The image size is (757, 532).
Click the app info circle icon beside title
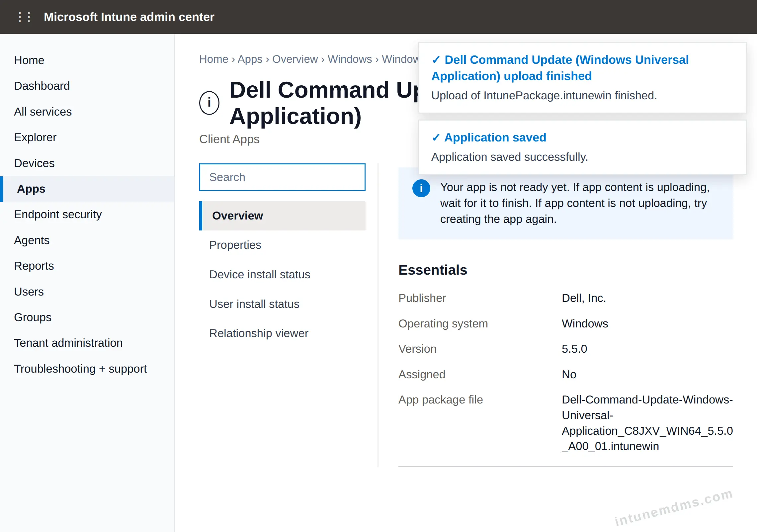[x=209, y=103]
